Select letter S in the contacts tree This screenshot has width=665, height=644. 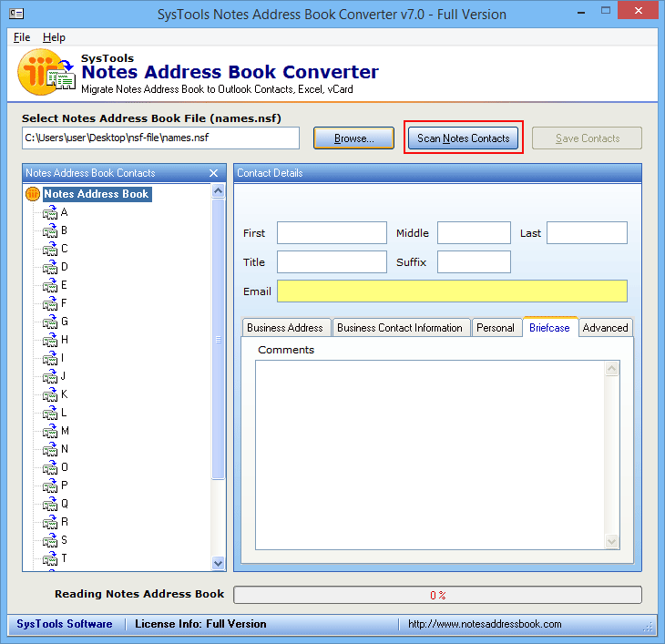[x=64, y=540]
